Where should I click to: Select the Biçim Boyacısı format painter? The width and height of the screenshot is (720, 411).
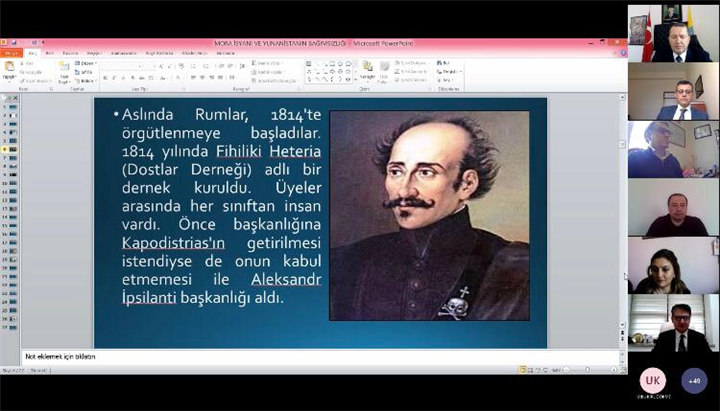(36, 81)
